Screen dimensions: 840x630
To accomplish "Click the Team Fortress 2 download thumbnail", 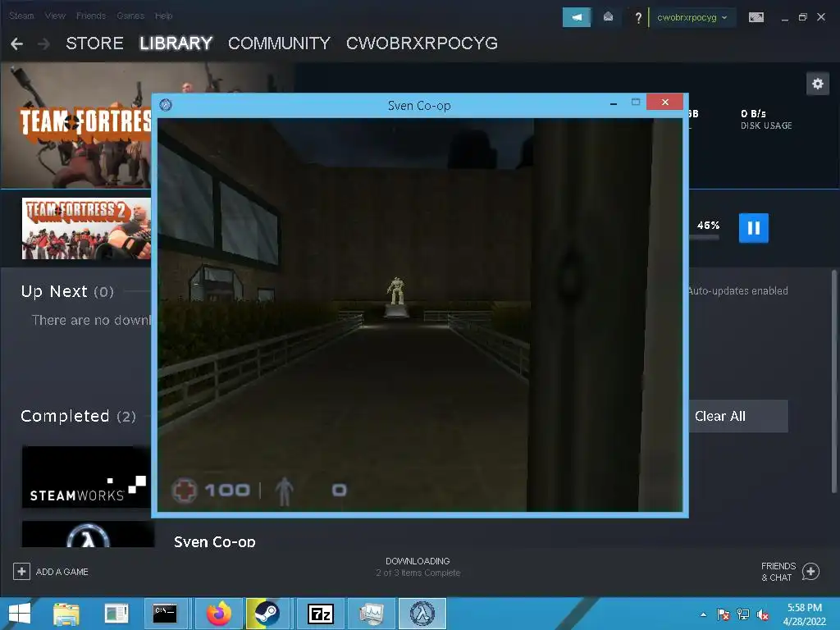I will (86, 229).
